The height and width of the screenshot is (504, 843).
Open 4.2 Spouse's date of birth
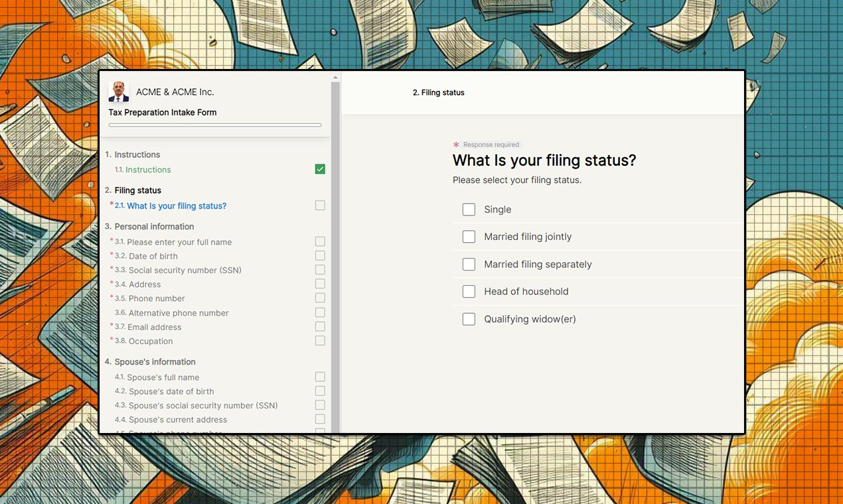click(x=164, y=391)
